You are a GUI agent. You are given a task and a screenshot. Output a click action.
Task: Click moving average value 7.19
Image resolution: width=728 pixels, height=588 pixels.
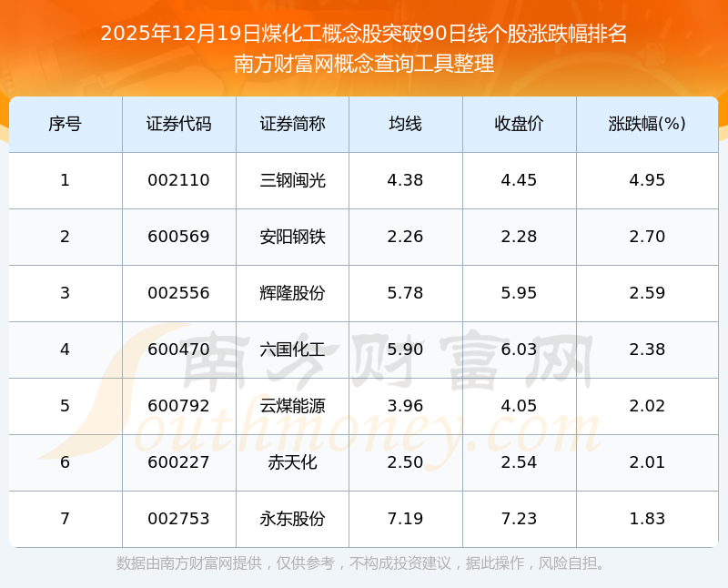[405, 519]
